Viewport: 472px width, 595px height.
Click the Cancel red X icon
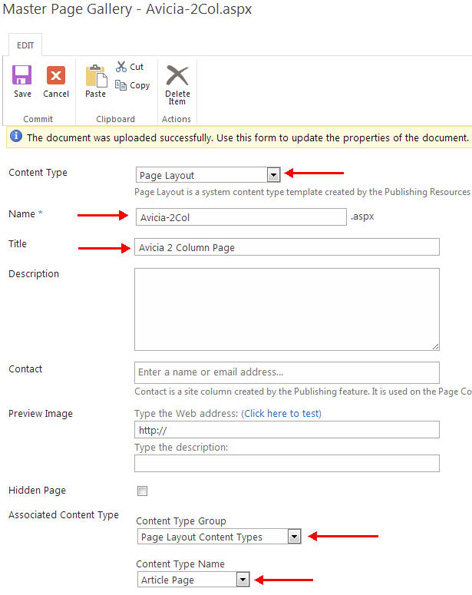coord(56,75)
